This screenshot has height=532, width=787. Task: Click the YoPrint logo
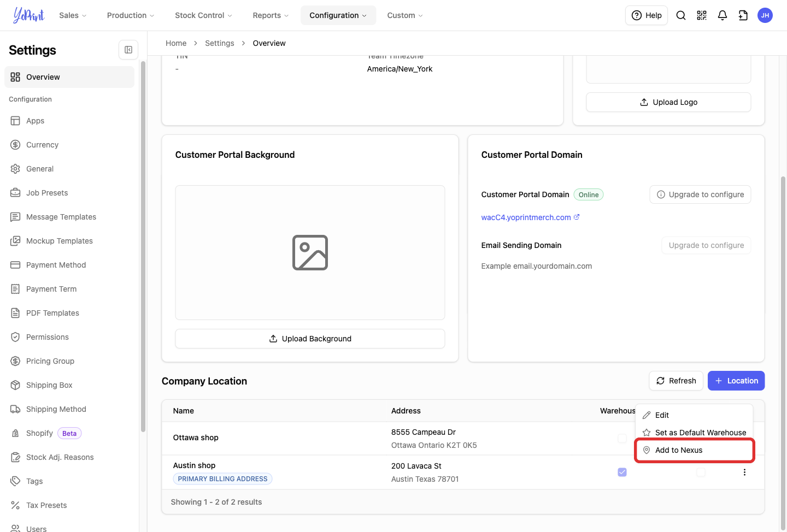(29, 15)
